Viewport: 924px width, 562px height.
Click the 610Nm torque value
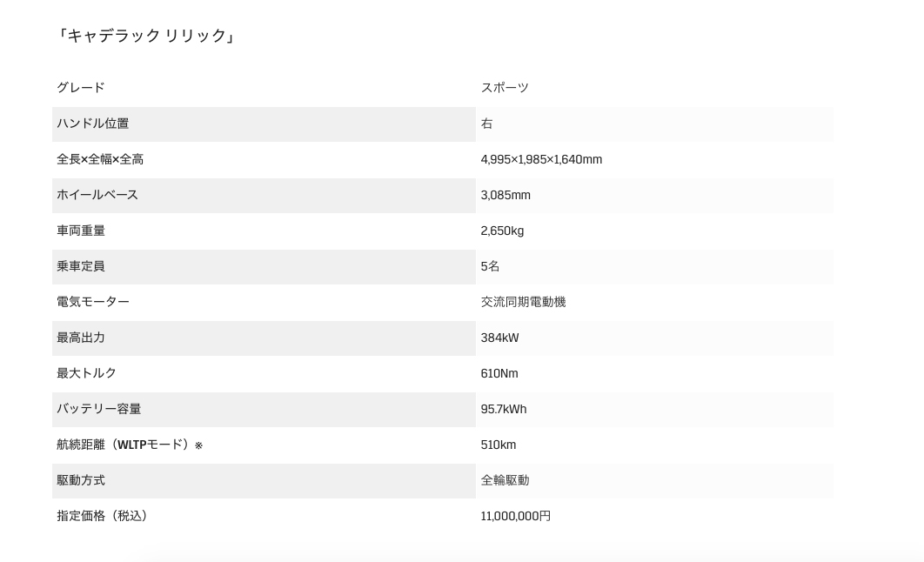(x=499, y=373)
